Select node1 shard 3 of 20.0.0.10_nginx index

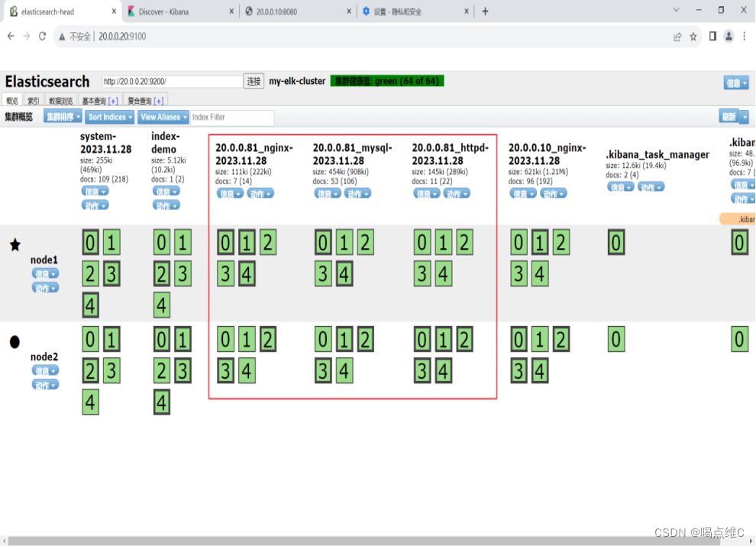click(519, 274)
